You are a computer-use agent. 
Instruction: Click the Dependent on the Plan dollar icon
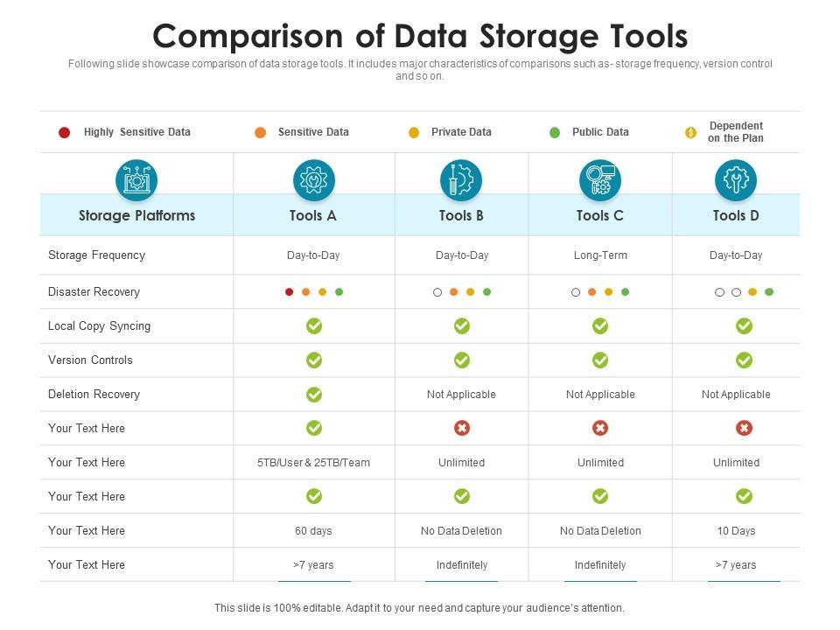point(690,132)
